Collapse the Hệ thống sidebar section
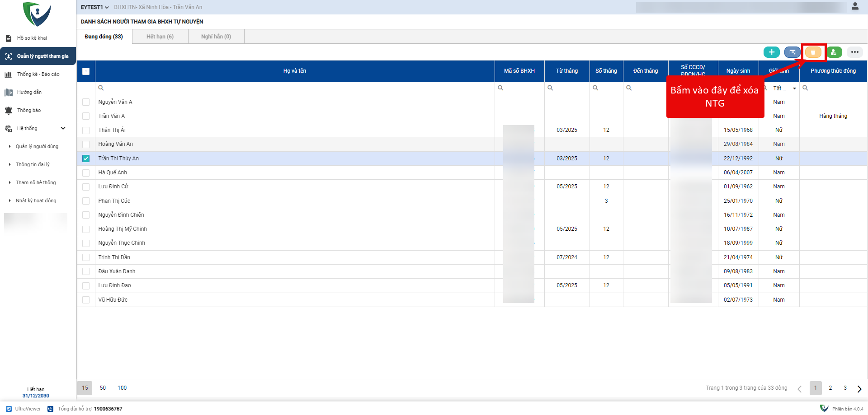Viewport: 868px width, 415px height. [63, 129]
